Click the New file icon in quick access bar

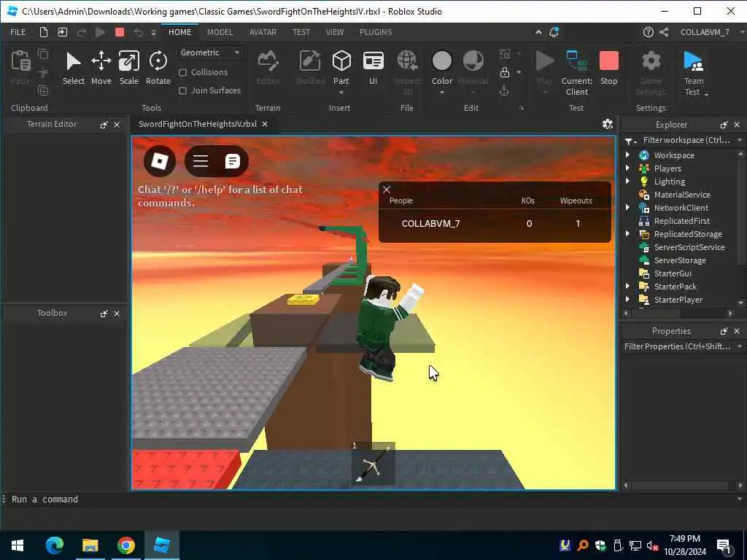tap(43, 32)
